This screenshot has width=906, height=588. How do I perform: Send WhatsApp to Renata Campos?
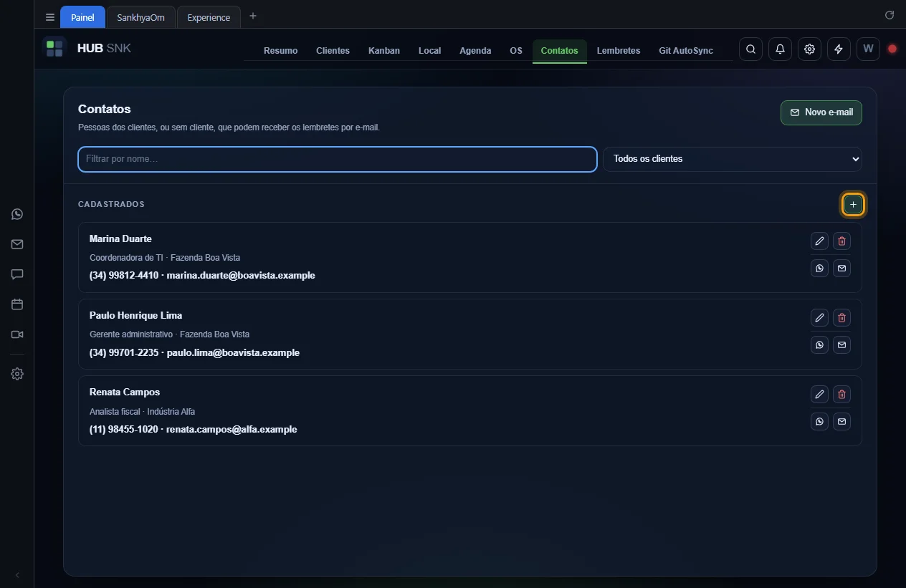pyautogui.click(x=819, y=421)
